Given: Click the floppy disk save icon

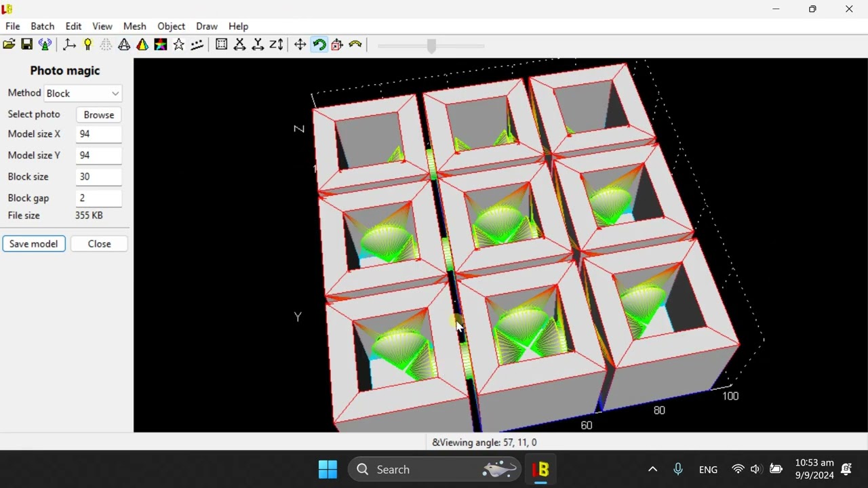Looking at the screenshot, I should [x=27, y=45].
